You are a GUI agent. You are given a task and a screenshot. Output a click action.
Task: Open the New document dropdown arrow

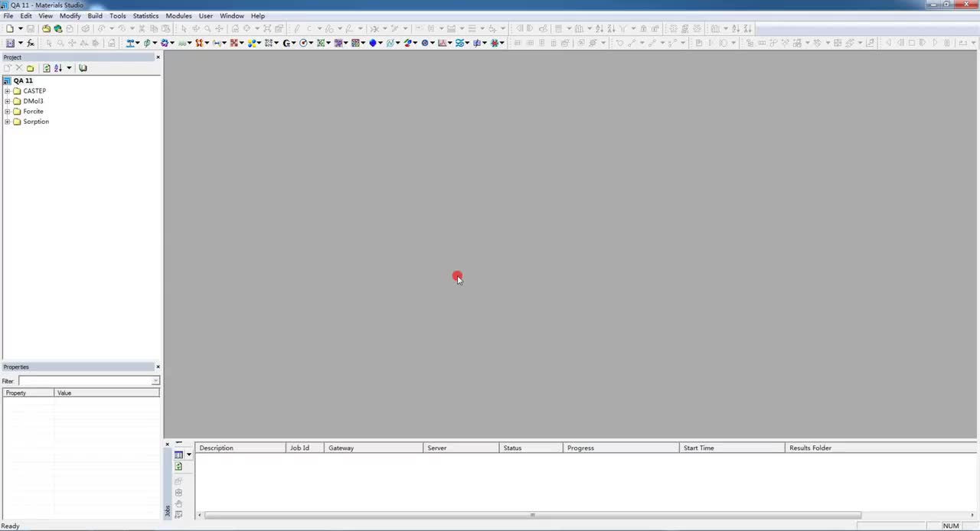[x=19, y=28]
